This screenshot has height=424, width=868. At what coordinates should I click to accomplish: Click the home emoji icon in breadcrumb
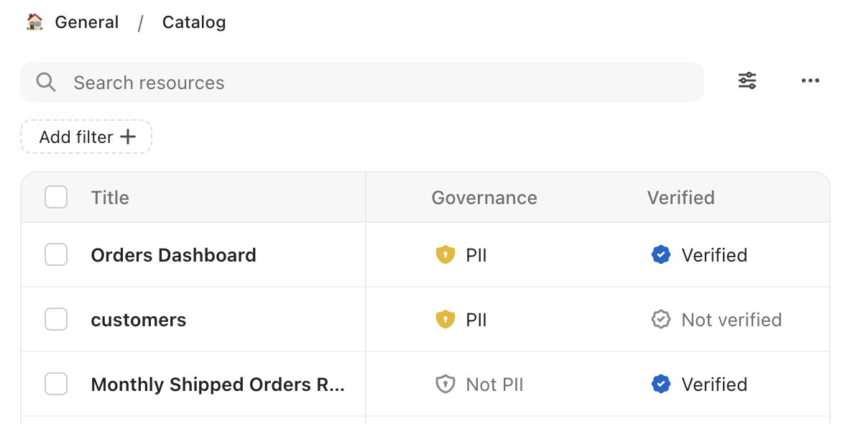(34, 22)
